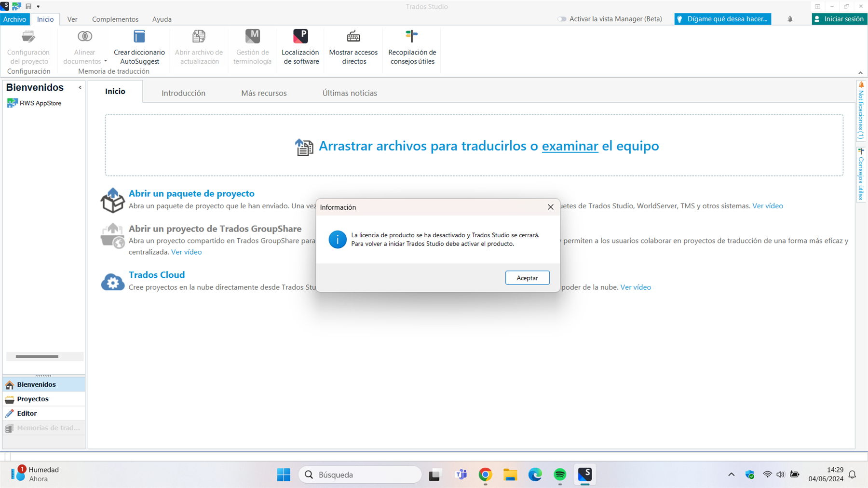The width and height of the screenshot is (868, 488).
Task: Open Microsoft Teams from the taskbar
Action: 461,475
